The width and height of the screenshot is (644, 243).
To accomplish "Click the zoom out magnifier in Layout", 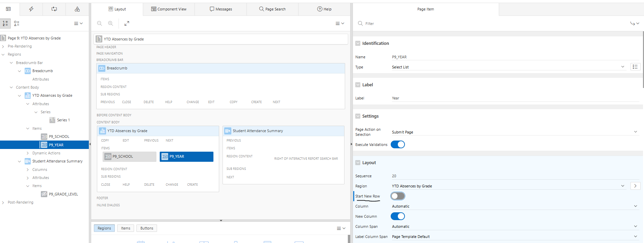I will 100,23.
